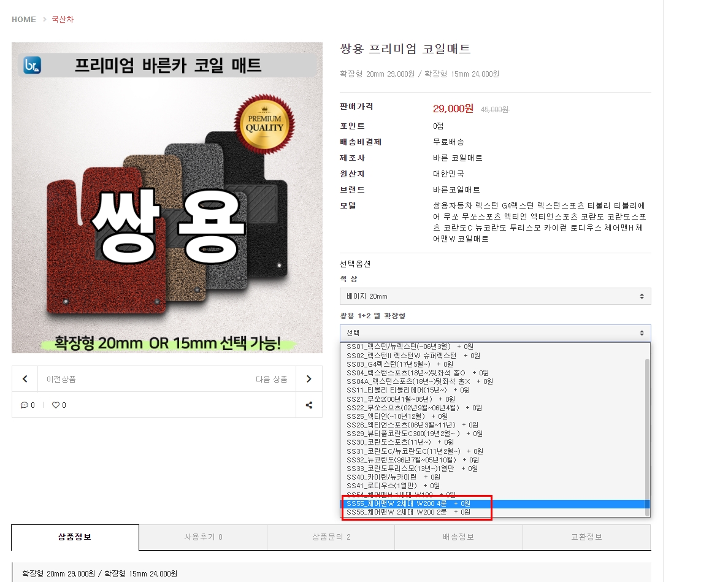Click the blue brand logo on product image
Viewport: 728px width, 582px height.
tap(32, 65)
